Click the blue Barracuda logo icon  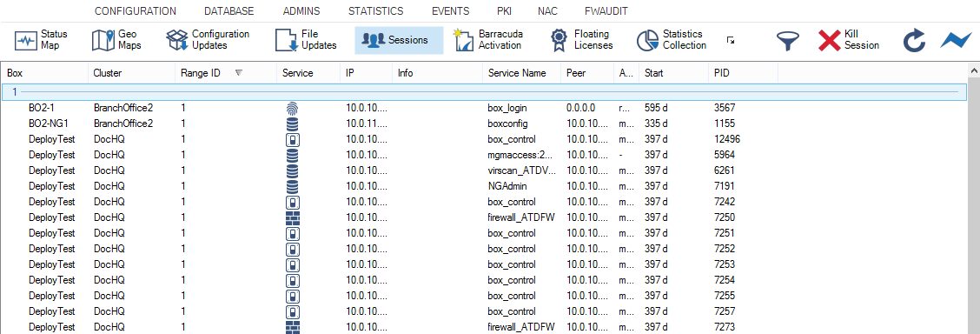pyautogui.click(x=956, y=41)
